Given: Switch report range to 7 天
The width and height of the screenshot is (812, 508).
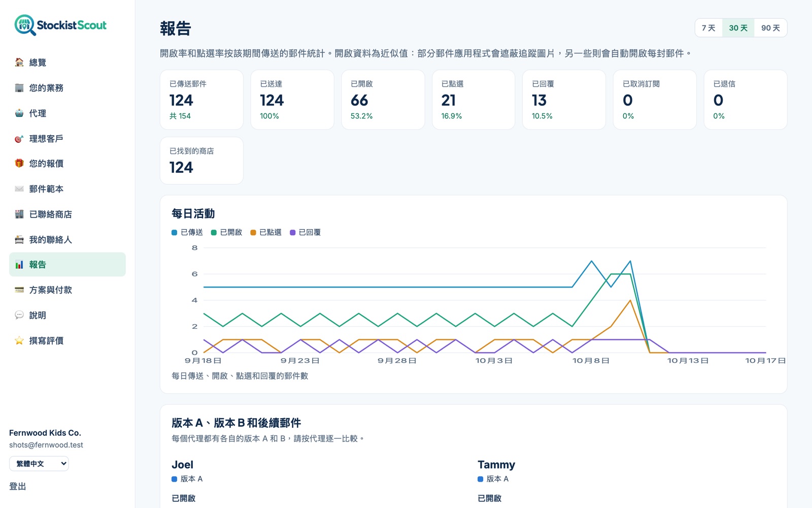Looking at the screenshot, I should 708,28.
